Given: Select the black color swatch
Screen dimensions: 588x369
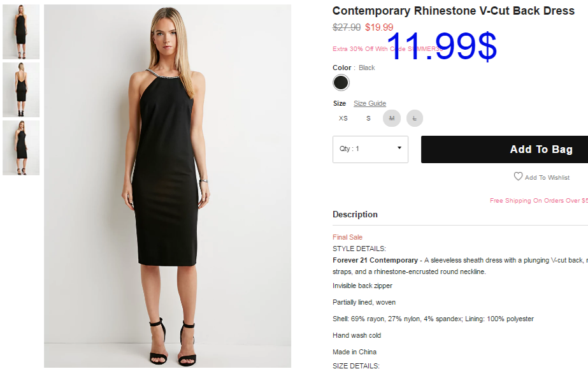Looking at the screenshot, I should click(x=341, y=82).
